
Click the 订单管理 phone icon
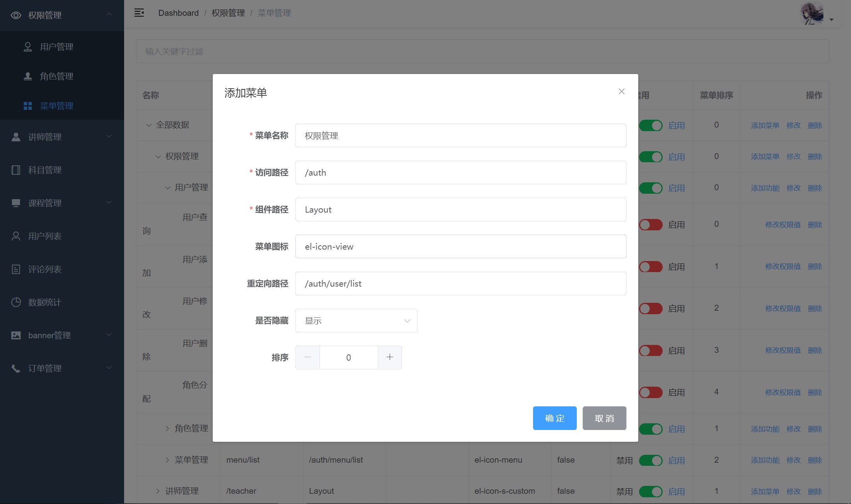pyautogui.click(x=16, y=369)
